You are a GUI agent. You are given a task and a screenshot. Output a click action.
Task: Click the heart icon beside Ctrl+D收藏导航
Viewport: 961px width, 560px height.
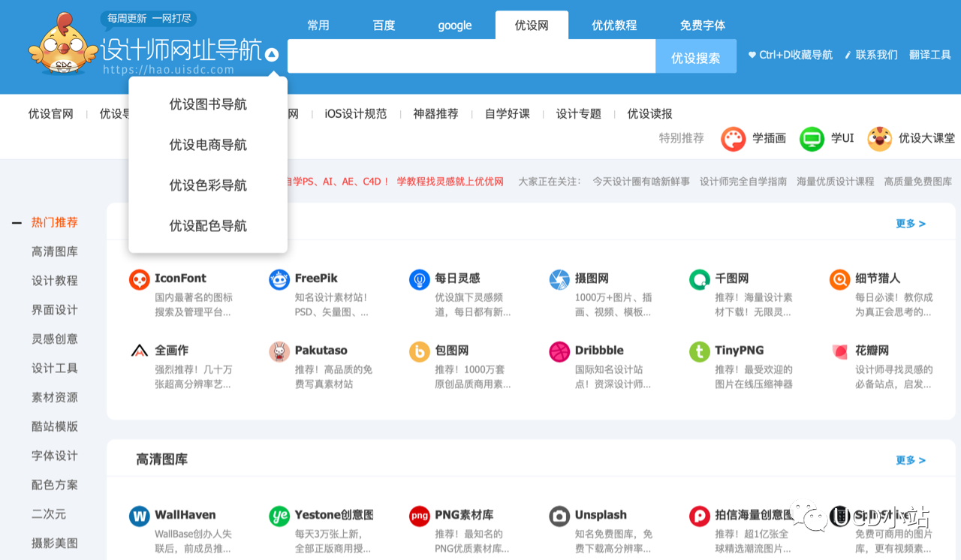pos(752,55)
